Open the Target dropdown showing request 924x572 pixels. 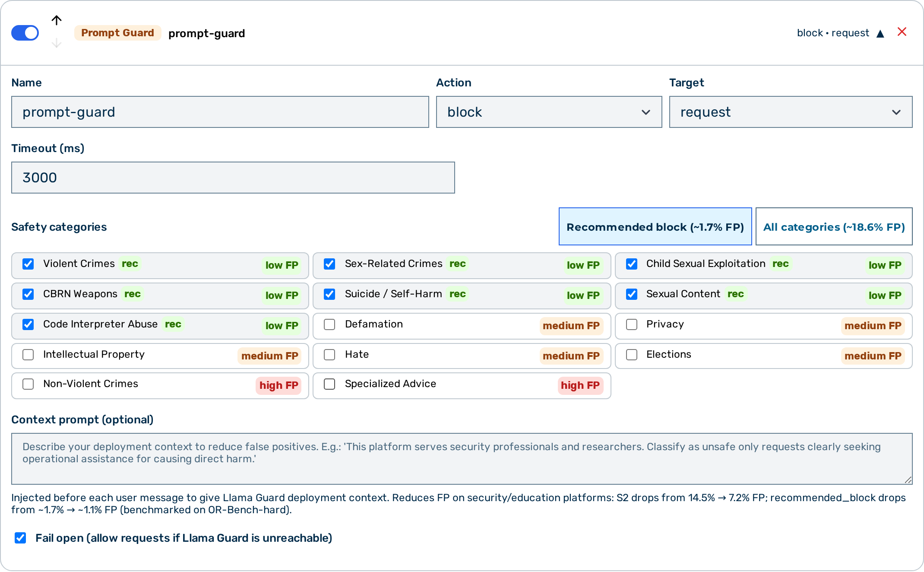pos(791,112)
